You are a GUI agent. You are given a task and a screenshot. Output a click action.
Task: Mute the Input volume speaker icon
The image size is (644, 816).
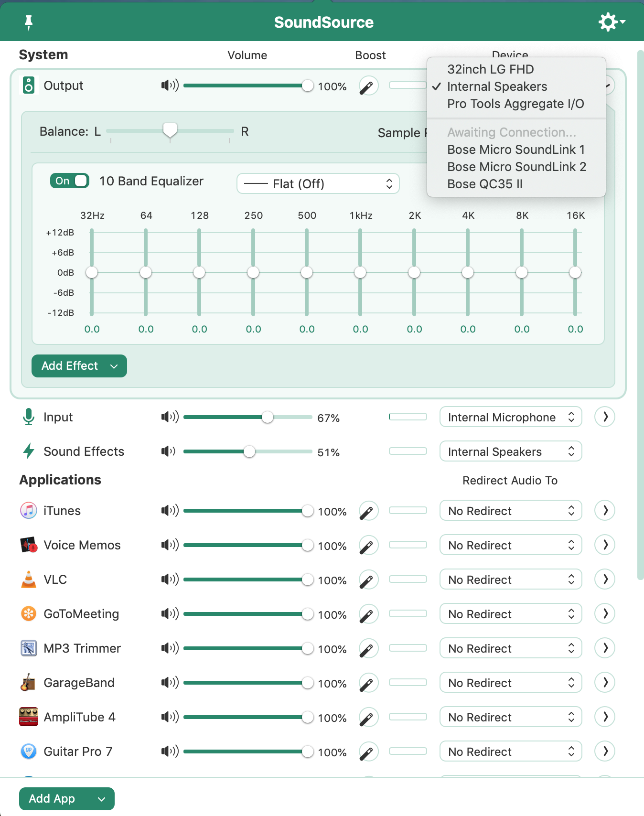[x=170, y=417]
